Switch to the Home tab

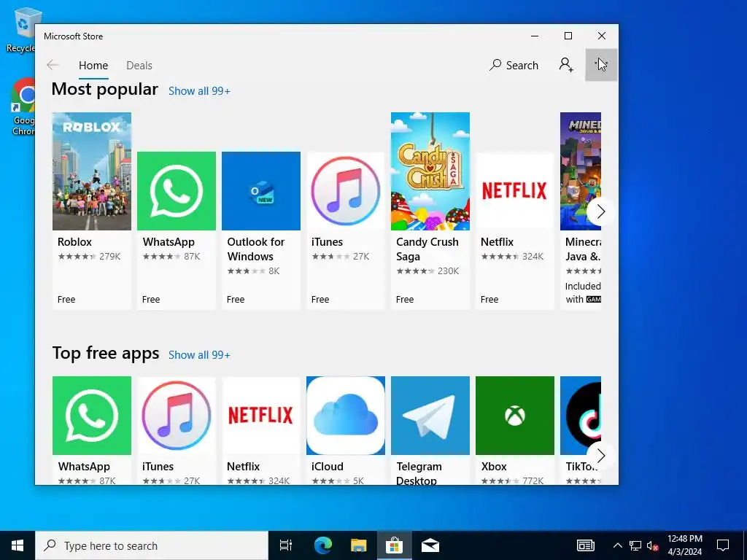(93, 65)
